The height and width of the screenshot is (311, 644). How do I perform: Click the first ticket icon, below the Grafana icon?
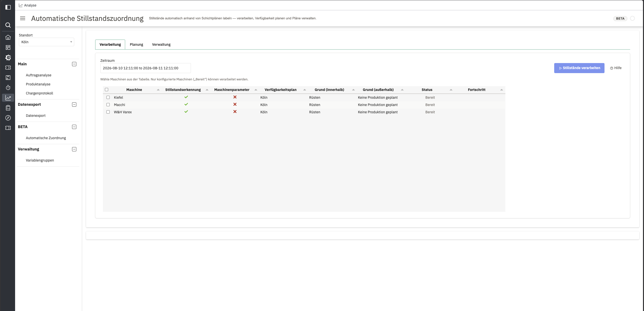[x=8, y=68]
